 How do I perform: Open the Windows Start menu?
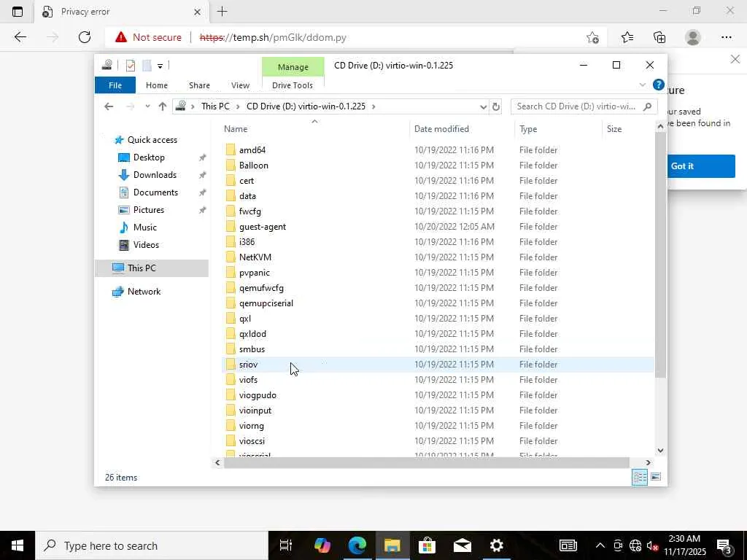[18, 545]
